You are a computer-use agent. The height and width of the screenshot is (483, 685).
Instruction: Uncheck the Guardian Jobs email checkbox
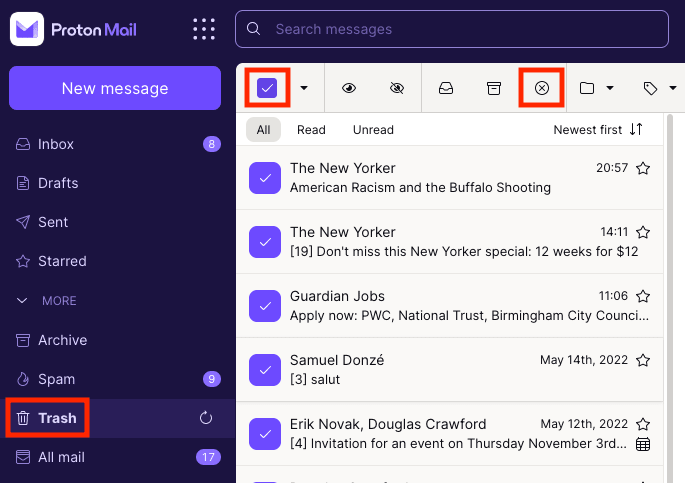pyautogui.click(x=265, y=306)
